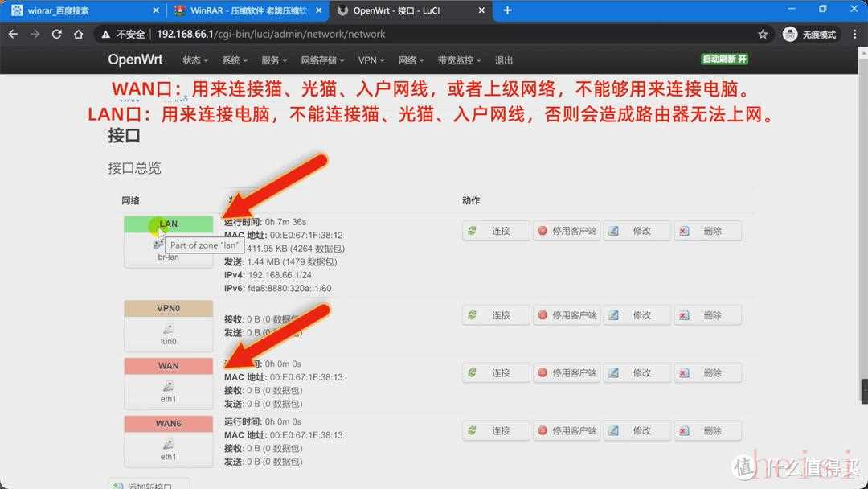Toggle the green auto-refresh indicator
Image resolution: width=868 pixels, height=489 pixels.
coord(724,60)
